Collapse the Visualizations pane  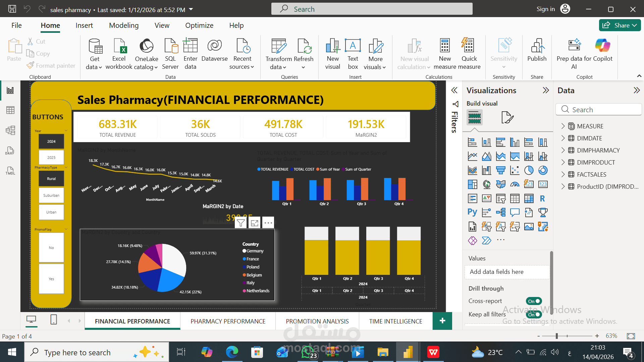546,90
